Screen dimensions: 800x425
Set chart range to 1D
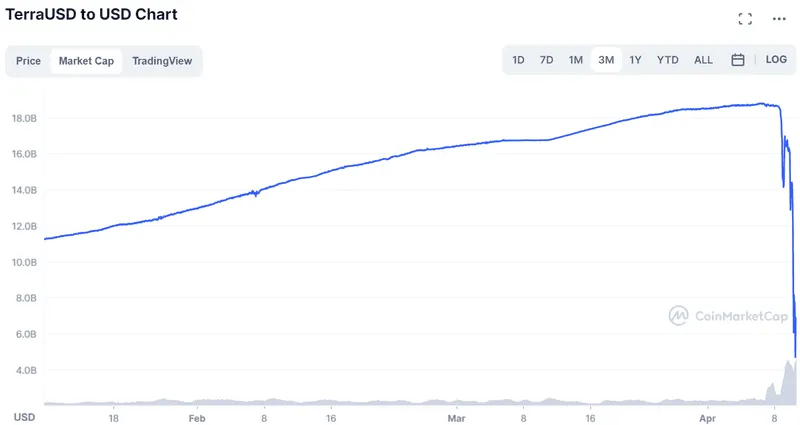[518, 60]
